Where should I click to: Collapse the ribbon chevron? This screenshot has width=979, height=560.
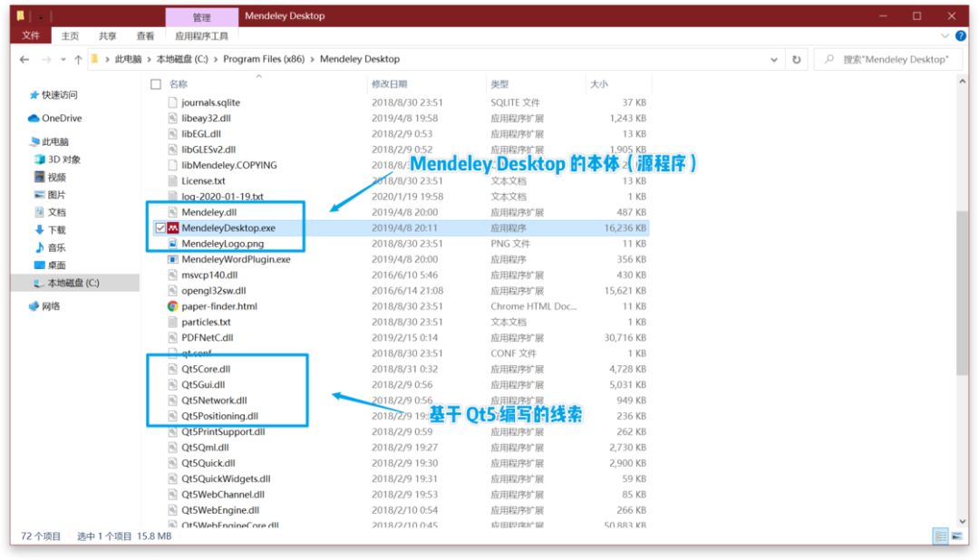[945, 35]
